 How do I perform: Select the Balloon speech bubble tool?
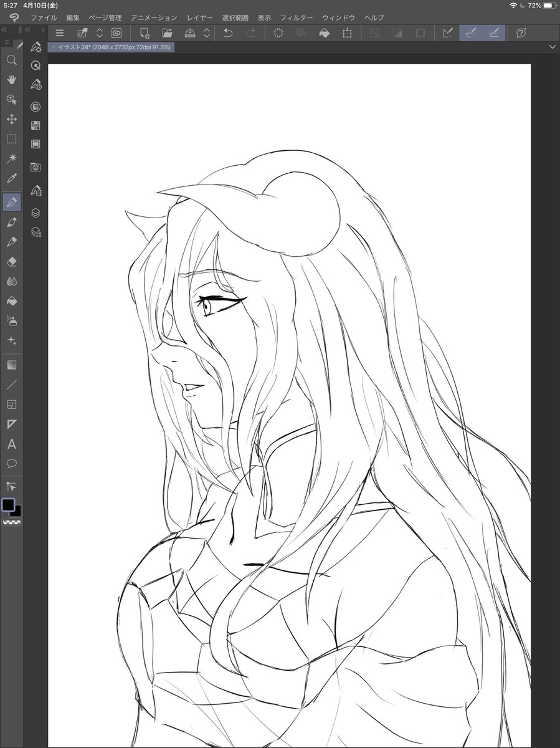point(11,464)
